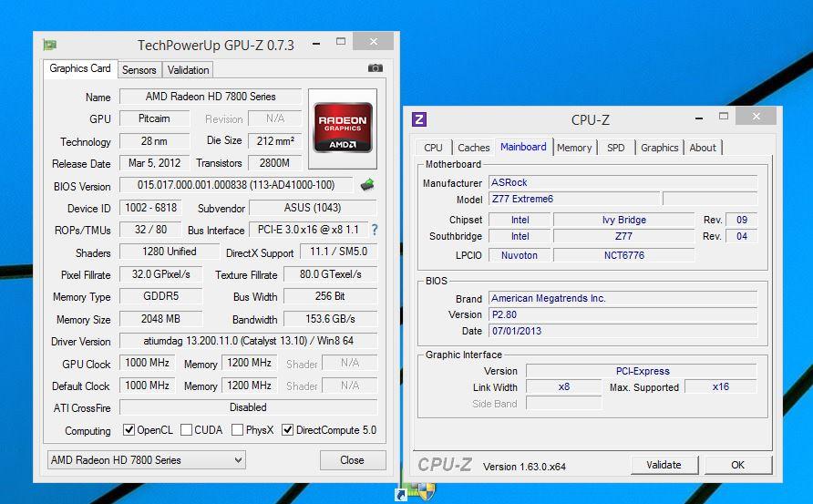This screenshot has width=813, height=504.
Task: Click the ROPs/TMUs value 32 / 80
Action: pyautogui.click(x=151, y=229)
